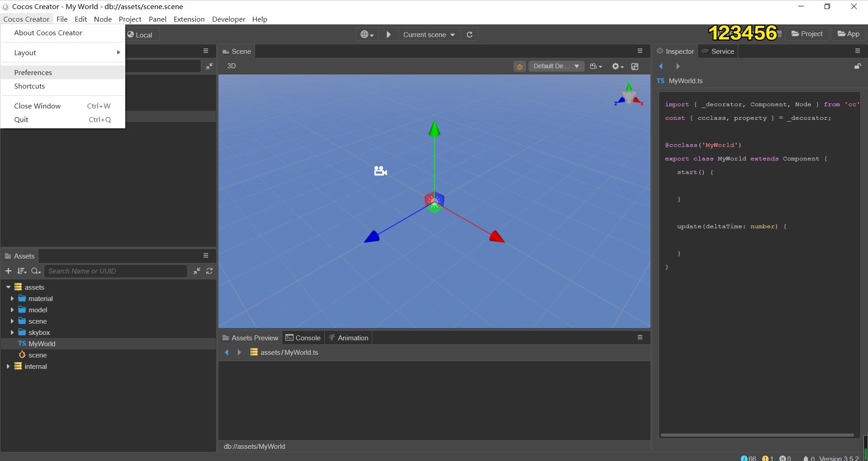The image size is (868, 461).
Task: Toggle scene lighting button
Action: pos(519,66)
